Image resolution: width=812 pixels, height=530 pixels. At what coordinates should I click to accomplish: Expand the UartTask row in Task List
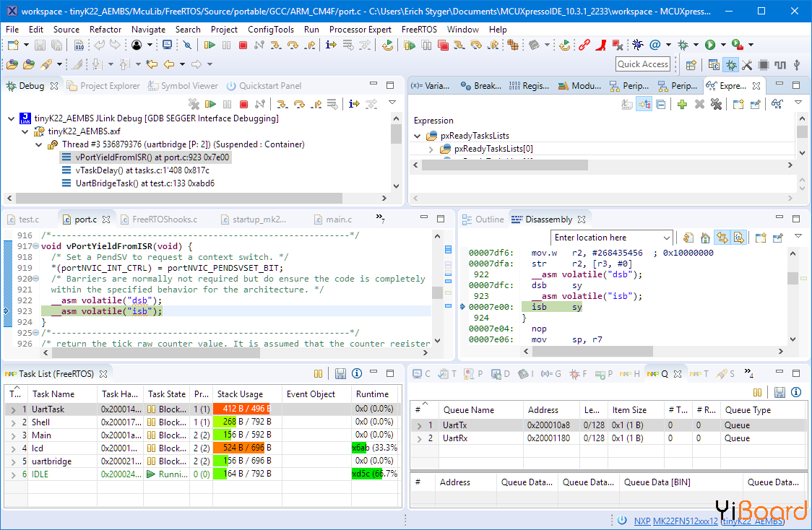13,409
